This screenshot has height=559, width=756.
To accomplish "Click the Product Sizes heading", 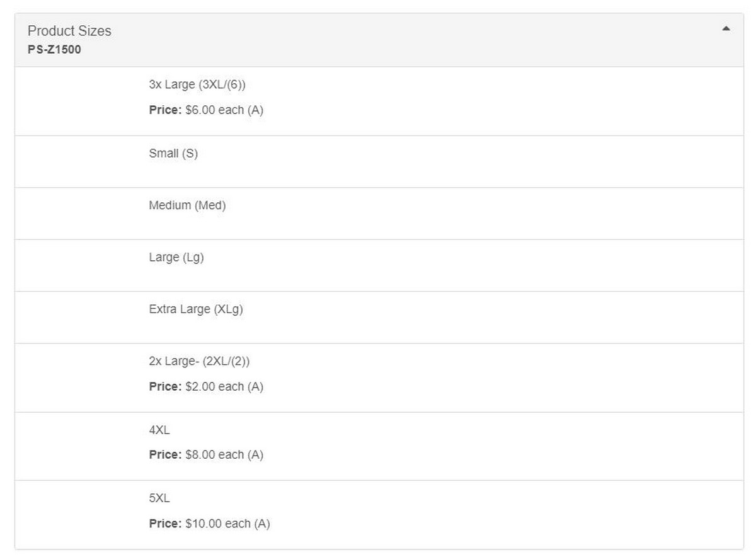I will tap(69, 31).
